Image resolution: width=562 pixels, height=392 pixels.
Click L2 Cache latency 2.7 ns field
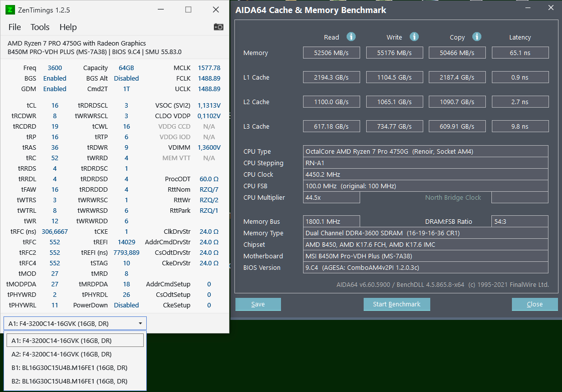click(x=520, y=102)
